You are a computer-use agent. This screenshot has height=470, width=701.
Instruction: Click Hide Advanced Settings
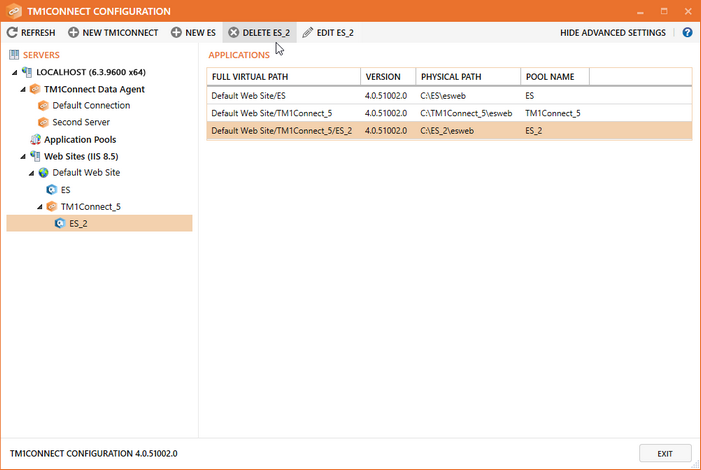pos(612,33)
